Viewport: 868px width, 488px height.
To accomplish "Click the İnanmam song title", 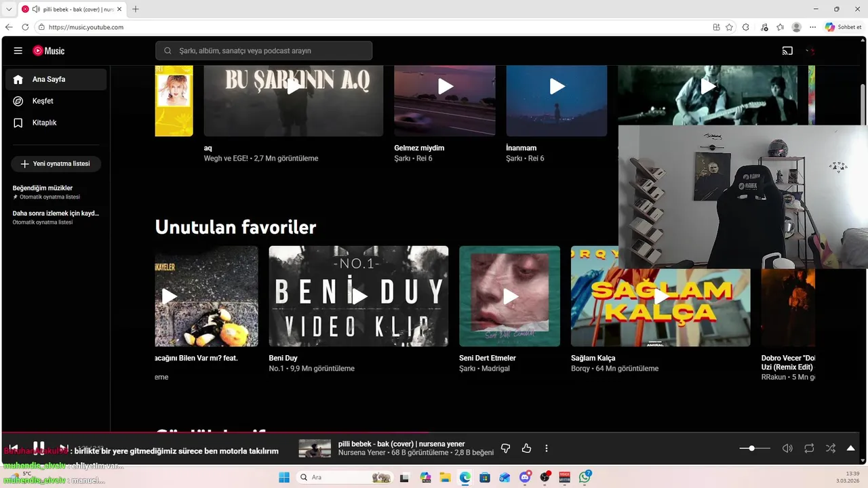I will (x=521, y=148).
